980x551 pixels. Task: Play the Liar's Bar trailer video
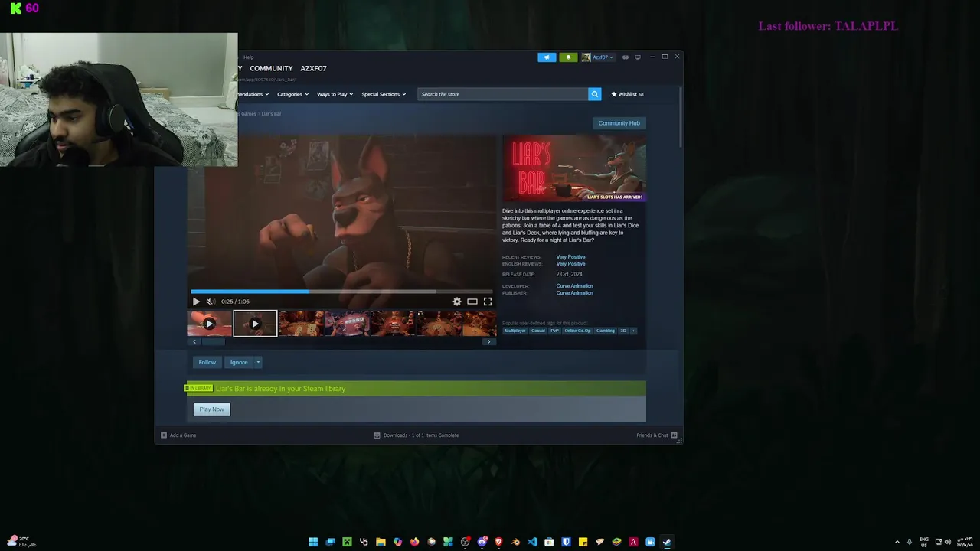196,302
